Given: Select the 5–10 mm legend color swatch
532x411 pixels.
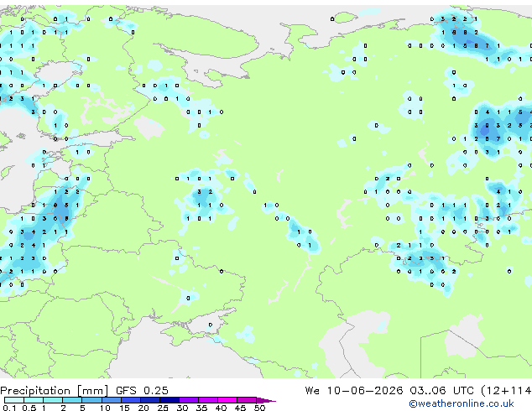Looking at the screenshot, I should tap(92, 400).
